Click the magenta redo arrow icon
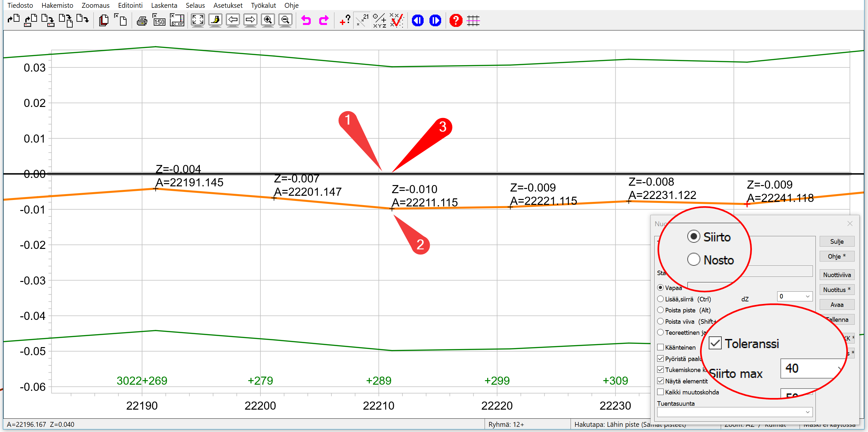868x432 pixels. point(324,20)
